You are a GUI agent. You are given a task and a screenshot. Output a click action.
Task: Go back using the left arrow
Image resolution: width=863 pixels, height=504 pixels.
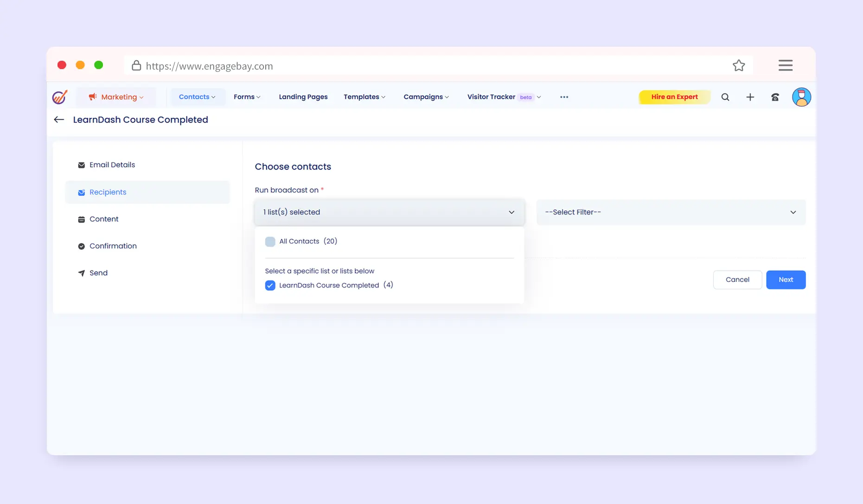click(59, 120)
